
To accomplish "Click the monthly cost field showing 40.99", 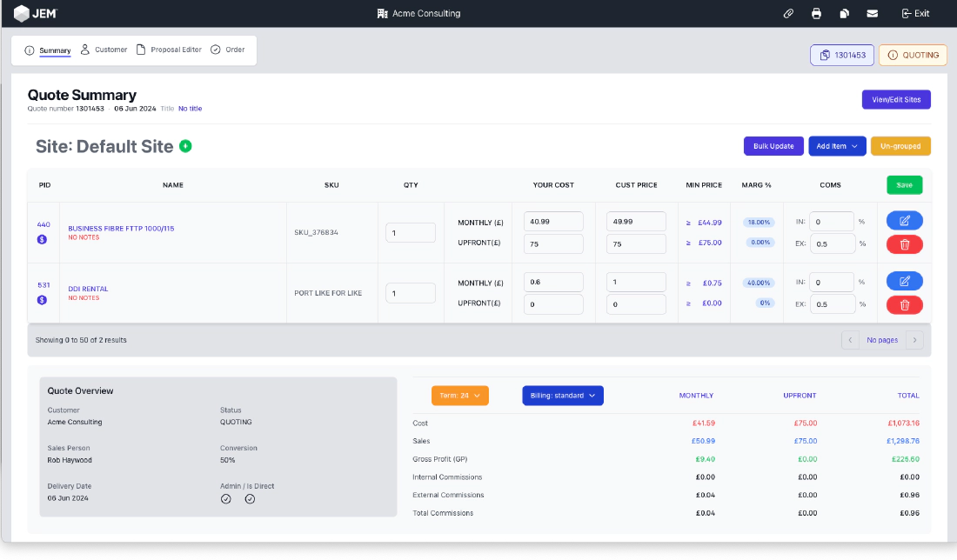I will click(553, 222).
